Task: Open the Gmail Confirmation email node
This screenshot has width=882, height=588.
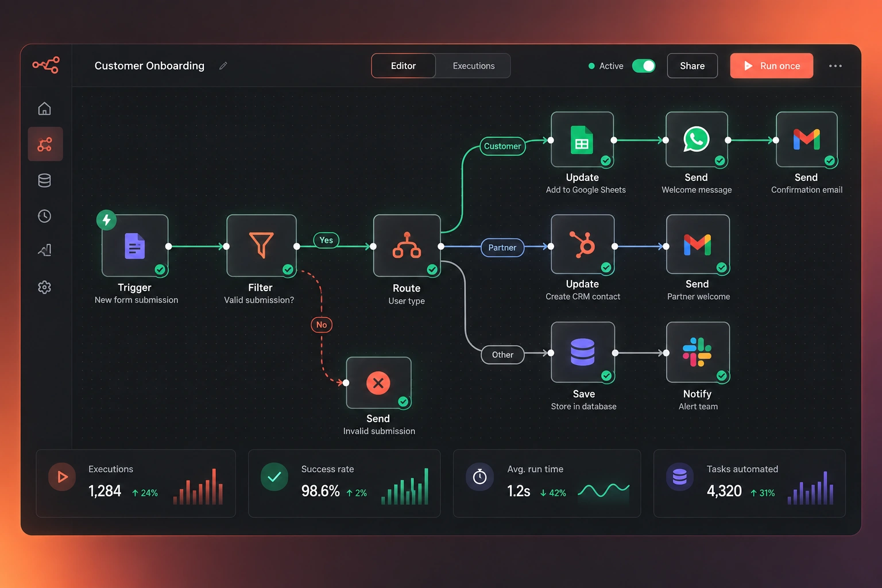Action: (x=807, y=140)
